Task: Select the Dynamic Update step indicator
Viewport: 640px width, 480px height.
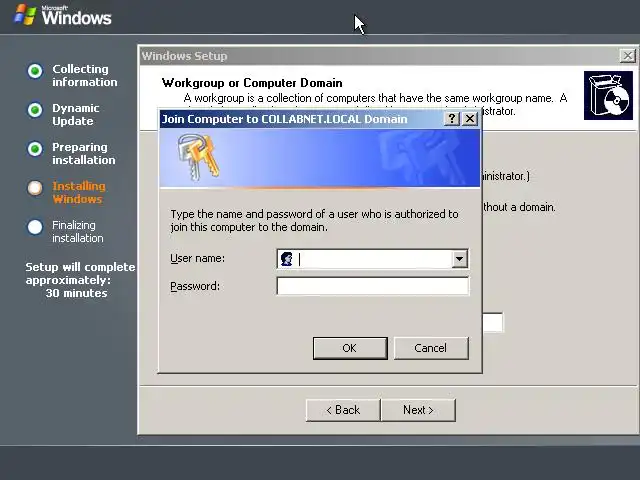Action: coord(35,110)
